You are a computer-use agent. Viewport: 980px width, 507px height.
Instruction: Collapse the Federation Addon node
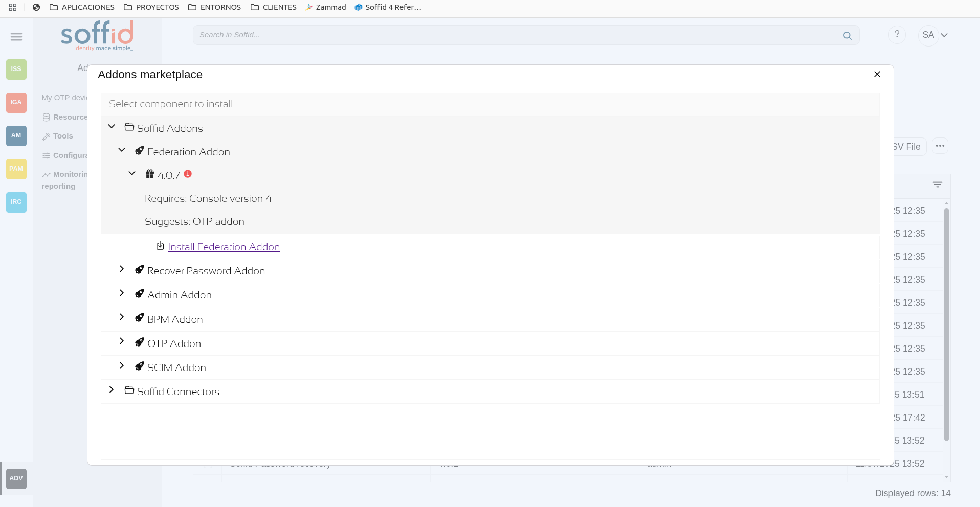(x=122, y=150)
